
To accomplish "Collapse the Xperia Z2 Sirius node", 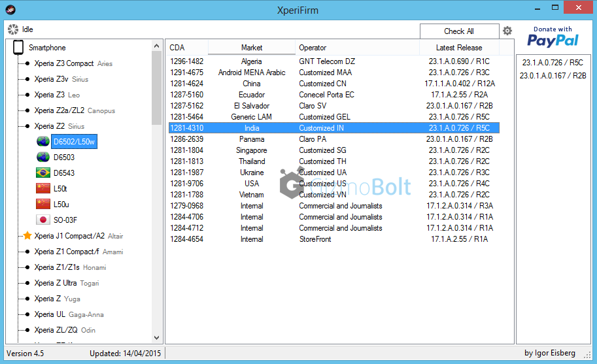I will pos(59,126).
